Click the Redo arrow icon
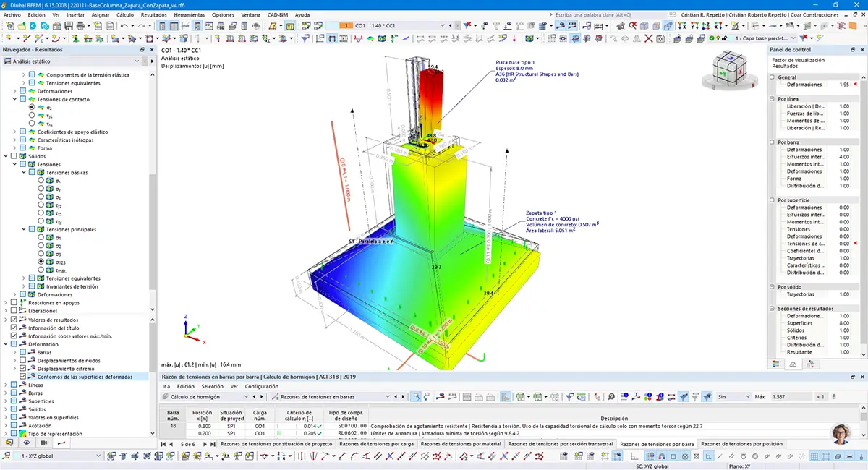 click(141, 25)
